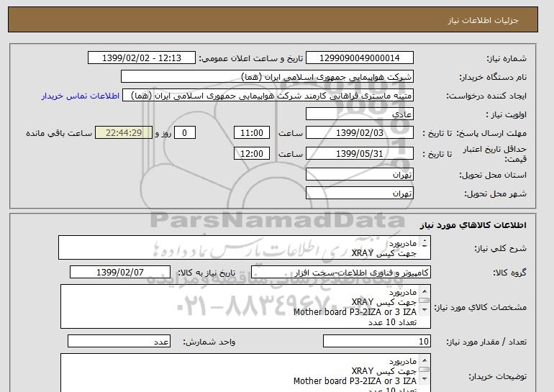
Task: Click the goods specifications text area
Action: click(x=245, y=306)
